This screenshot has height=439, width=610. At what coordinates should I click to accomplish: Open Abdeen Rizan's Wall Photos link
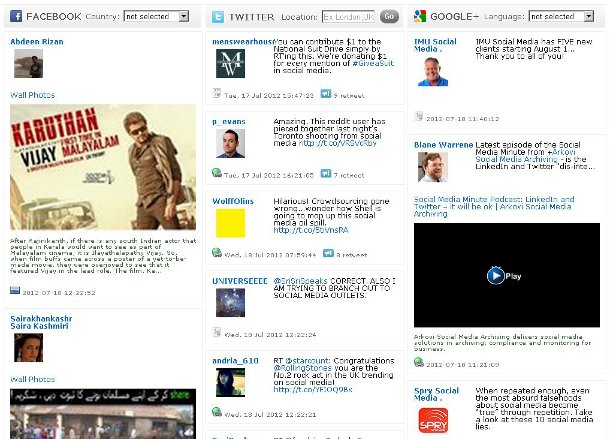pos(33,95)
